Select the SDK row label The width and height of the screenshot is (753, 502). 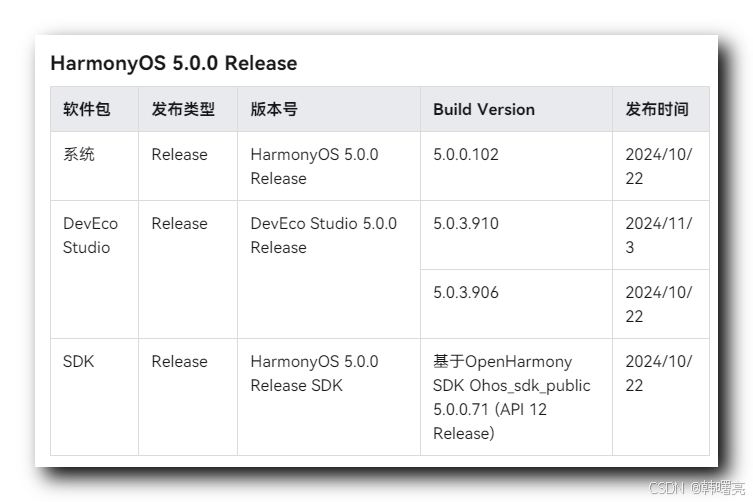point(78,362)
